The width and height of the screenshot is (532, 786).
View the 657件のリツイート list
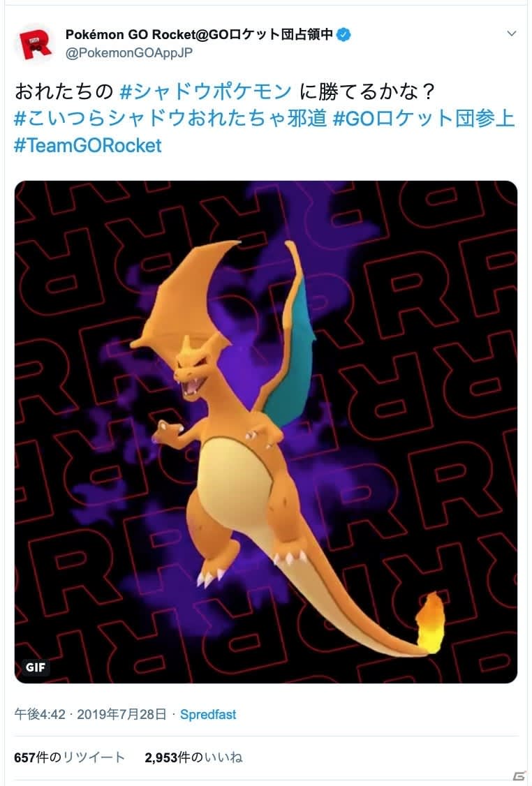[69, 757]
